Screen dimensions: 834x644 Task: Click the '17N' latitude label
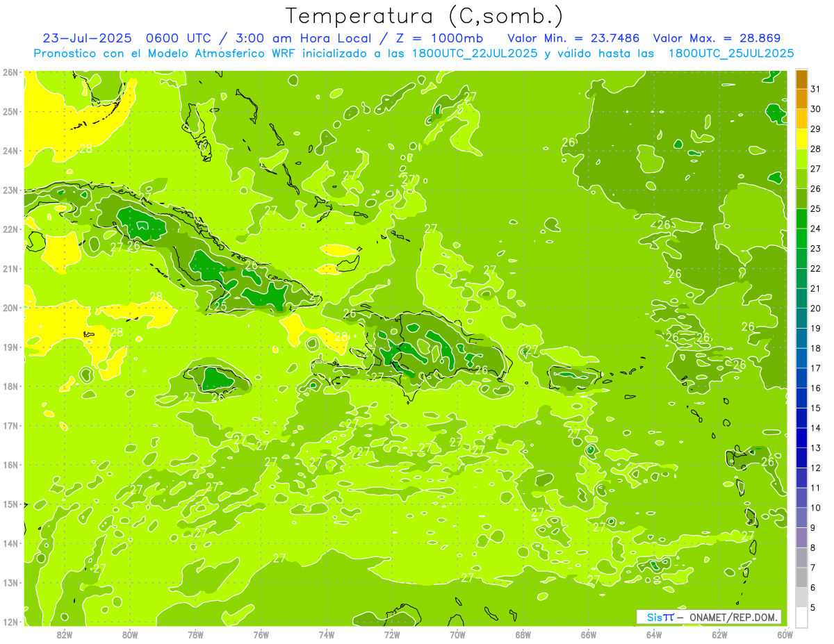(x=10, y=425)
